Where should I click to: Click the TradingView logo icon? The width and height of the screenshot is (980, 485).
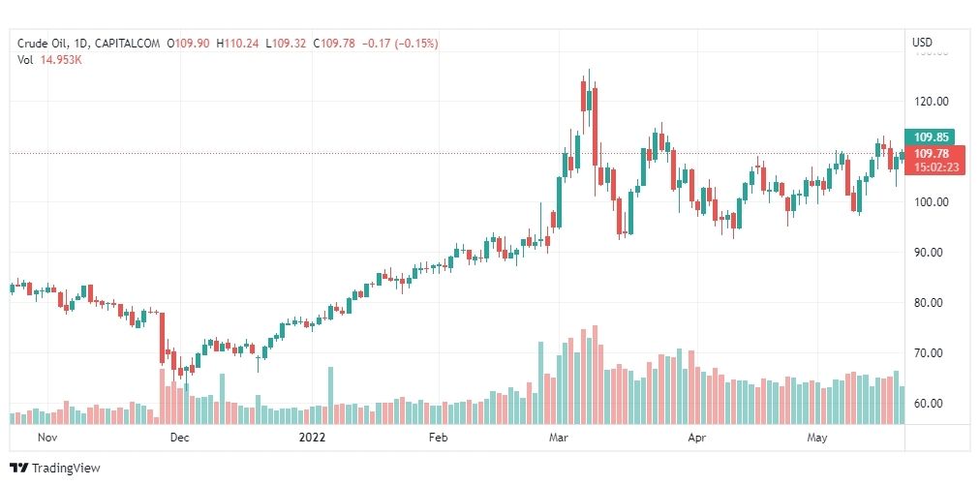click(x=20, y=468)
